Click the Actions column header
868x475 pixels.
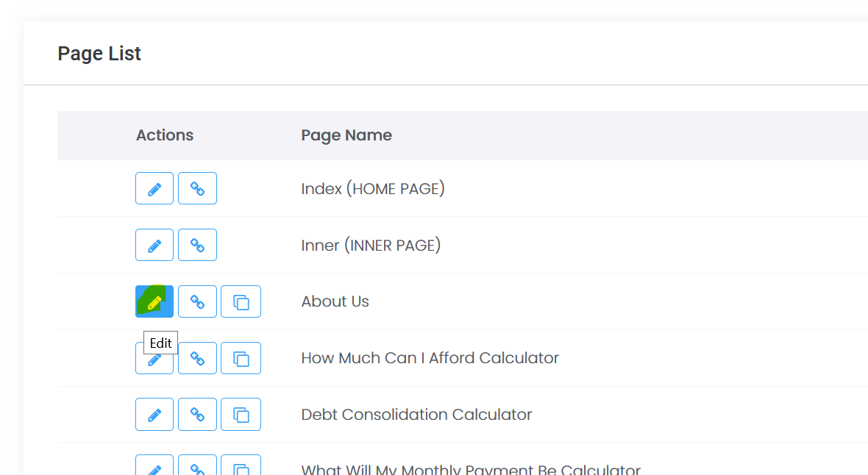(x=165, y=135)
